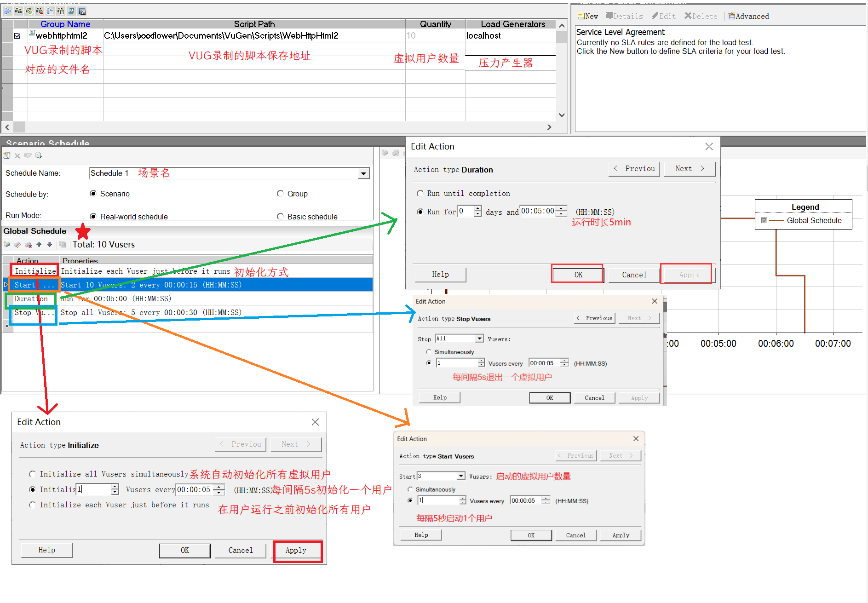Image resolution: width=868 pixels, height=603 pixels.
Task: Open the schedule Start Time clock icon
Action: point(38,155)
